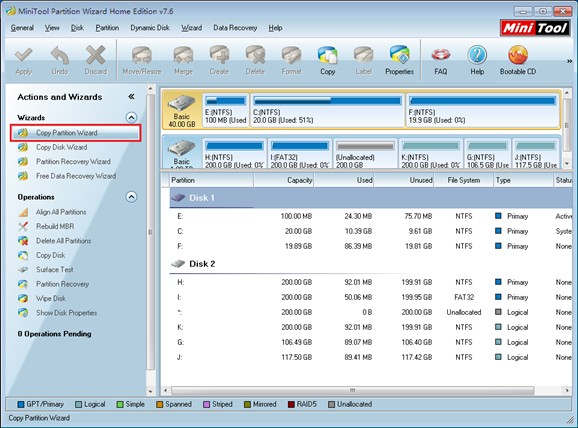The height and width of the screenshot is (428, 578).
Task: Click the Create partition toolbar icon
Action: point(219,60)
